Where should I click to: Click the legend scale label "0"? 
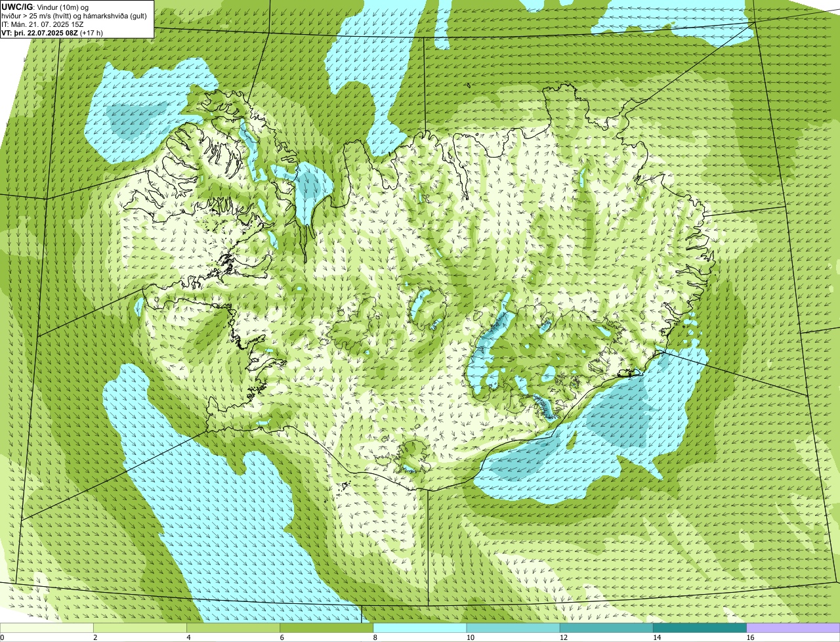point(2,637)
